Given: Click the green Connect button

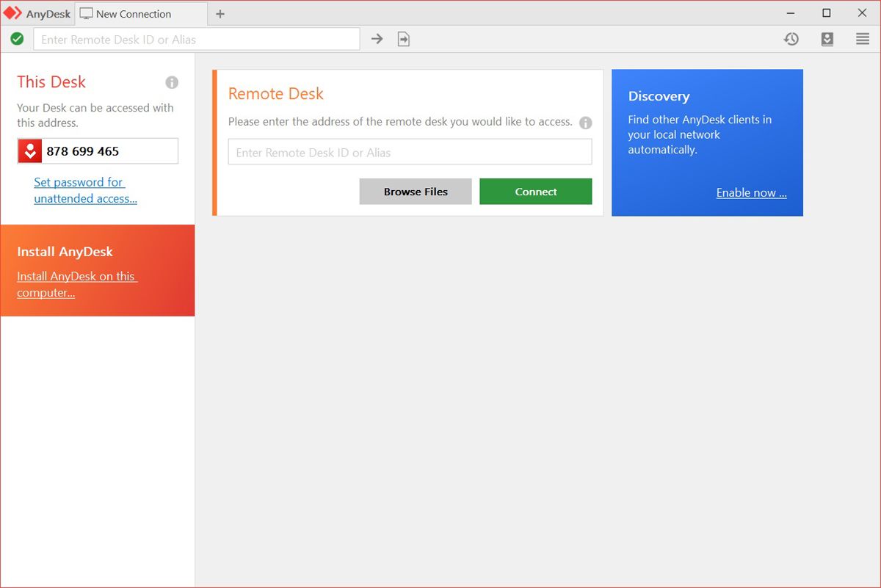Looking at the screenshot, I should tap(536, 192).
